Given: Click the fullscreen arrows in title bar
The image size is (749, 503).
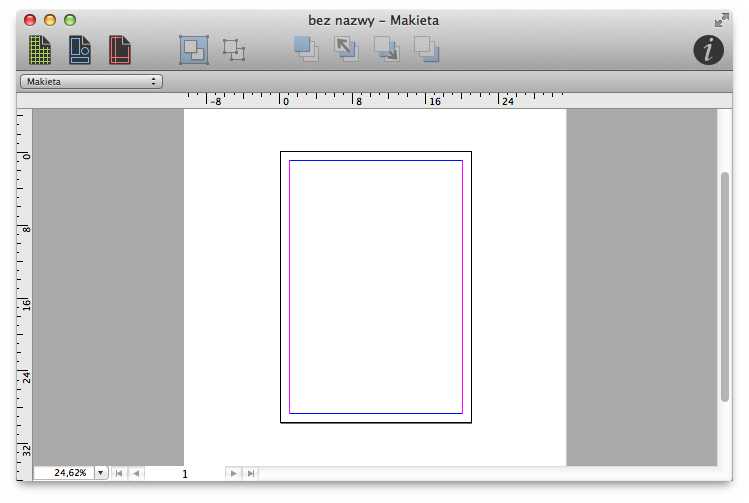Looking at the screenshot, I should (721, 21).
